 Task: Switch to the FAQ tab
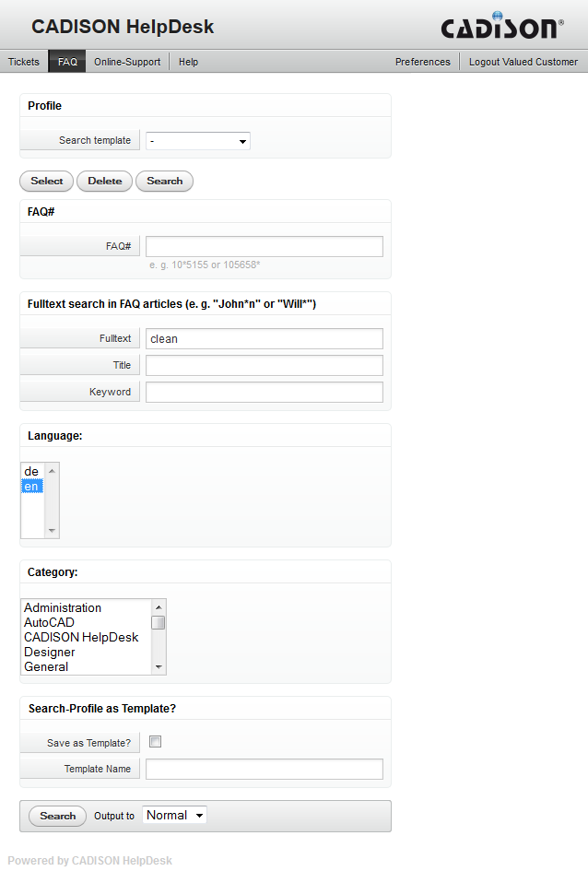point(67,62)
